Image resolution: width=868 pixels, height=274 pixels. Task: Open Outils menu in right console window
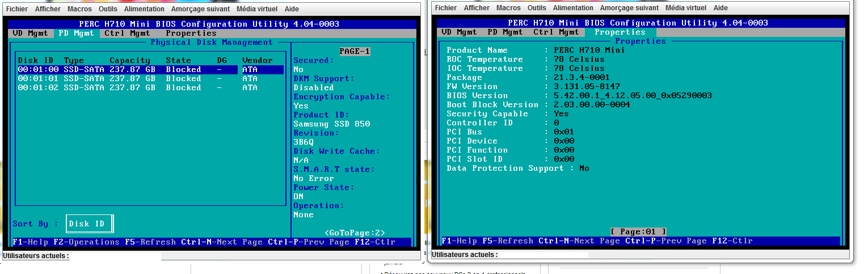click(537, 8)
